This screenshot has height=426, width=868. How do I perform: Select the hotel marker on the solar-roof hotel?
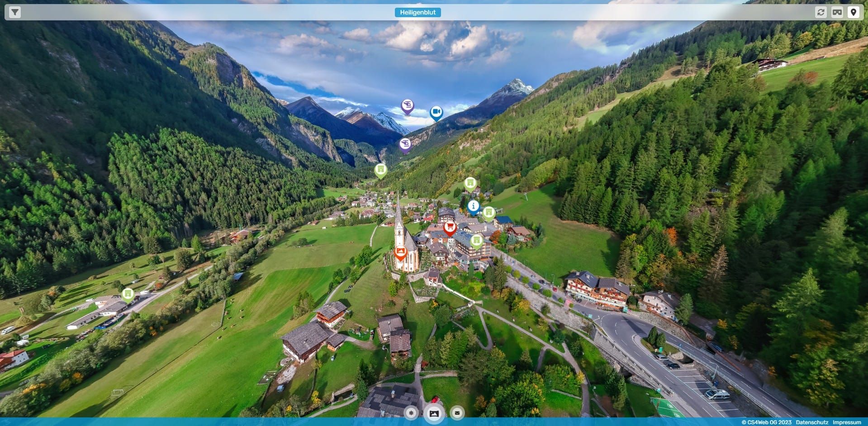tap(476, 241)
